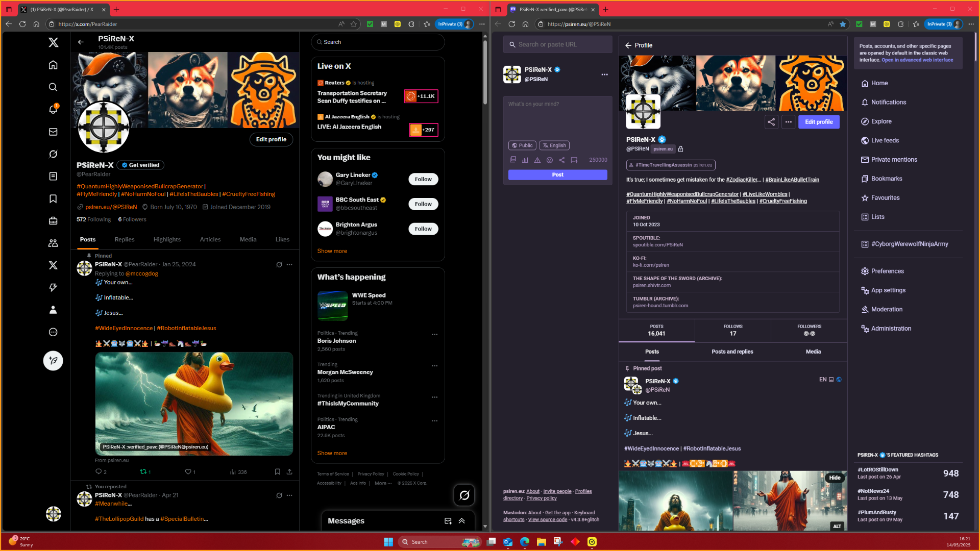
Task: Open options for Morgan McSweeney trend
Action: pyautogui.click(x=435, y=366)
